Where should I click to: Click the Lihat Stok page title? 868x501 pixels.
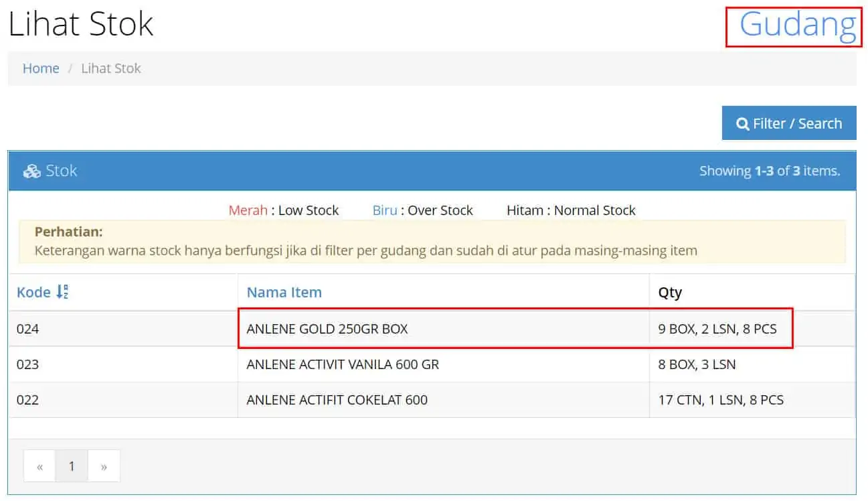pyautogui.click(x=81, y=24)
